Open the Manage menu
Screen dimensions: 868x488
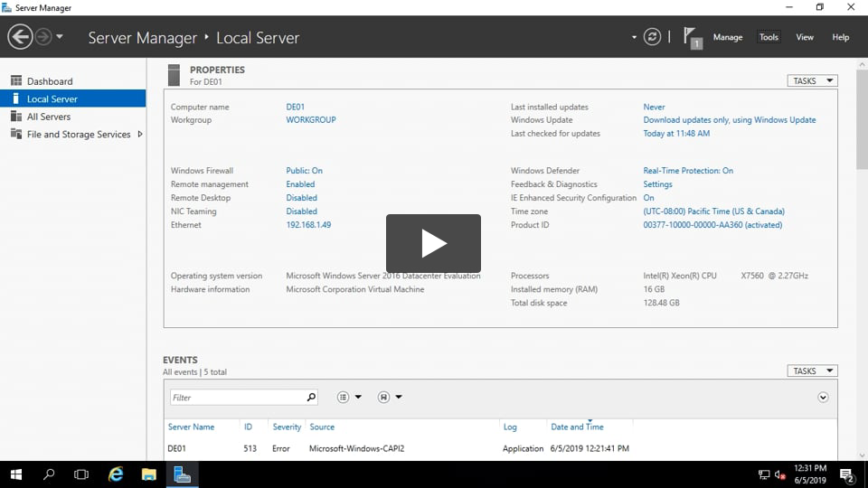(727, 37)
